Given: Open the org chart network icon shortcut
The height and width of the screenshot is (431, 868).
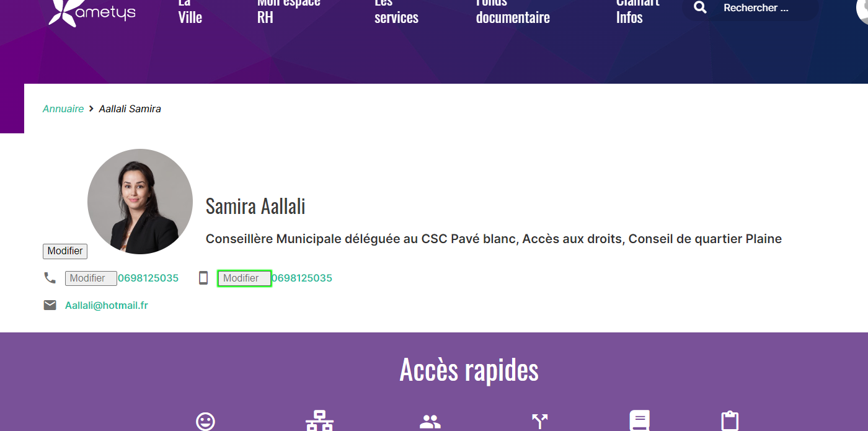Looking at the screenshot, I should coord(319,420).
